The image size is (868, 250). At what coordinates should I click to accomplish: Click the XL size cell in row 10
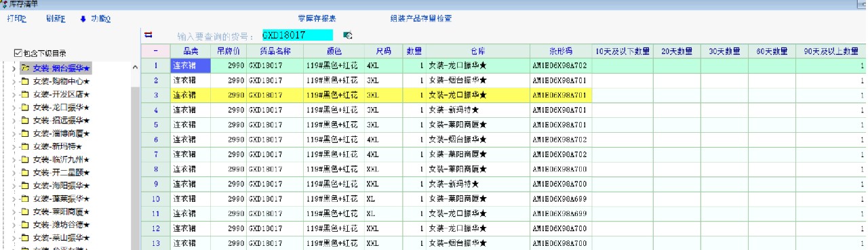coord(384,199)
